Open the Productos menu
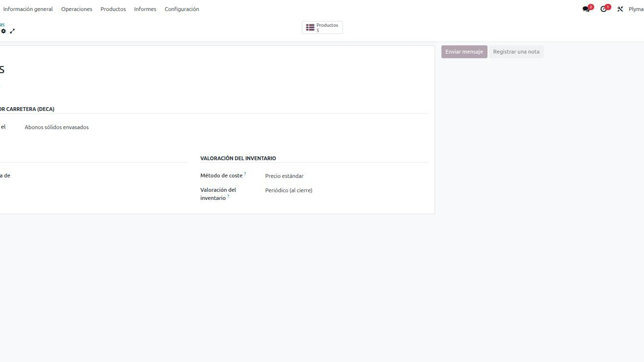Image resolution: width=644 pixels, height=362 pixels. 113,9
